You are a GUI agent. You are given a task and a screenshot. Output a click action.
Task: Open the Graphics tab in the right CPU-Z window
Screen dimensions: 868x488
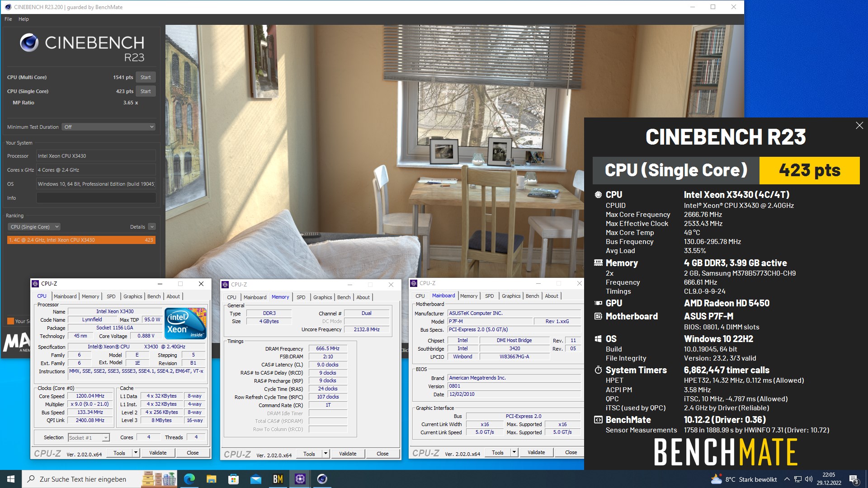click(511, 296)
